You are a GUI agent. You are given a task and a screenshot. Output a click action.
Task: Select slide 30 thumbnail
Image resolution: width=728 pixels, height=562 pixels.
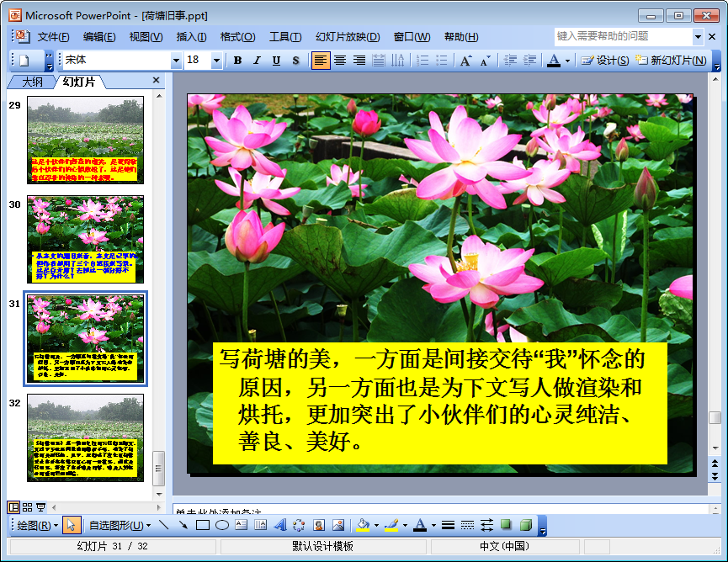85,240
